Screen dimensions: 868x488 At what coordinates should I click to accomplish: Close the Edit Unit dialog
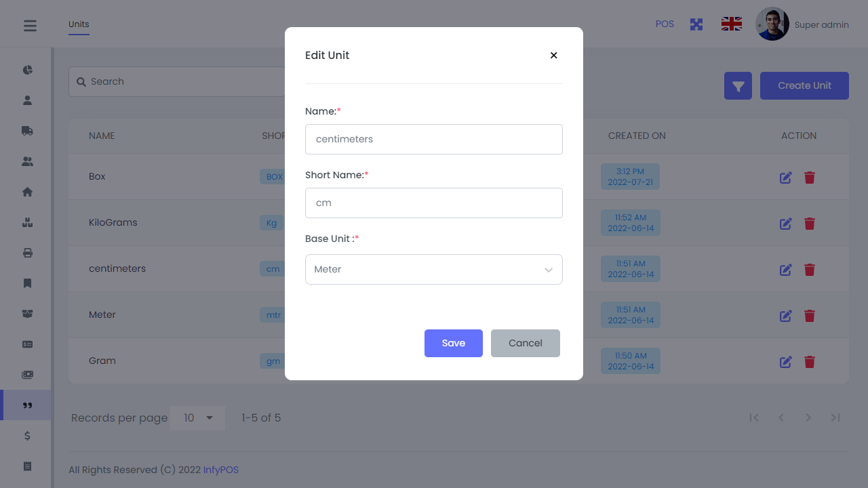[553, 56]
